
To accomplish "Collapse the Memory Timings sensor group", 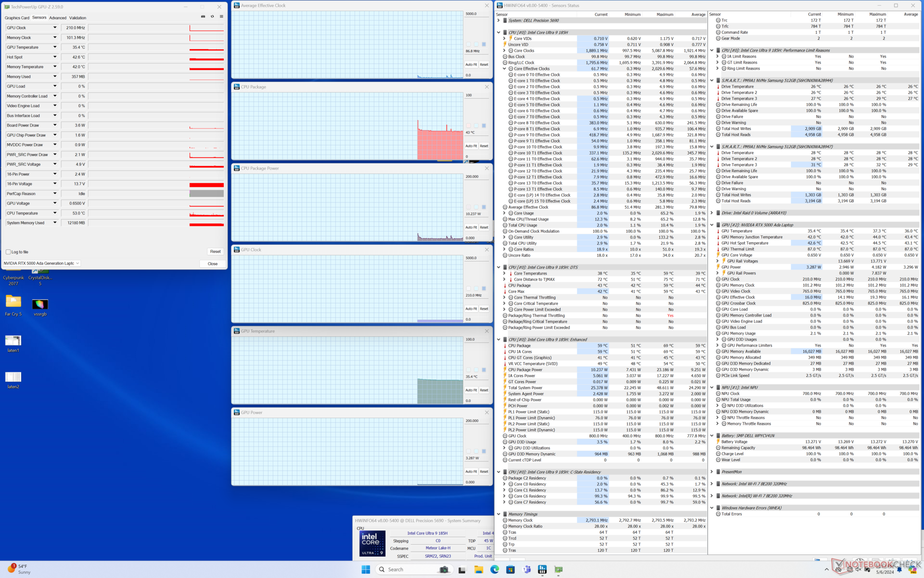I will (x=499, y=514).
